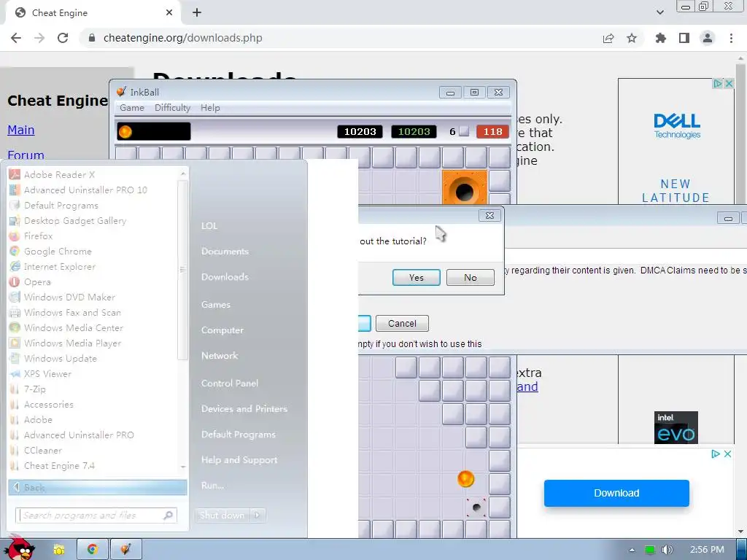Click the Chrome icon in the taskbar
Viewport: 747px width, 560px height.
click(x=93, y=549)
